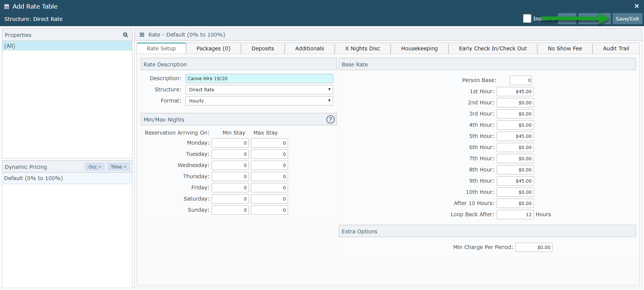Click the Saturday Max Stay field
Image resolution: width=644 pixels, height=290 pixels.
pyautogui.click(x=269, y=199)
